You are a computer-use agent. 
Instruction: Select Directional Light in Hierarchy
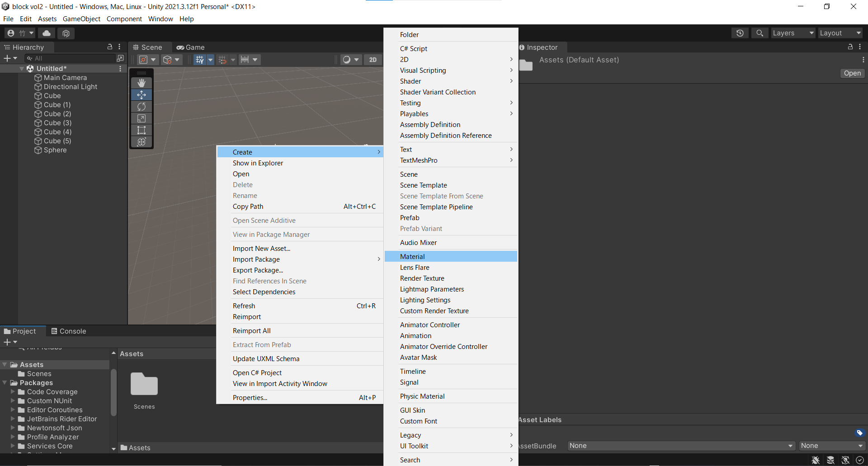71,87
